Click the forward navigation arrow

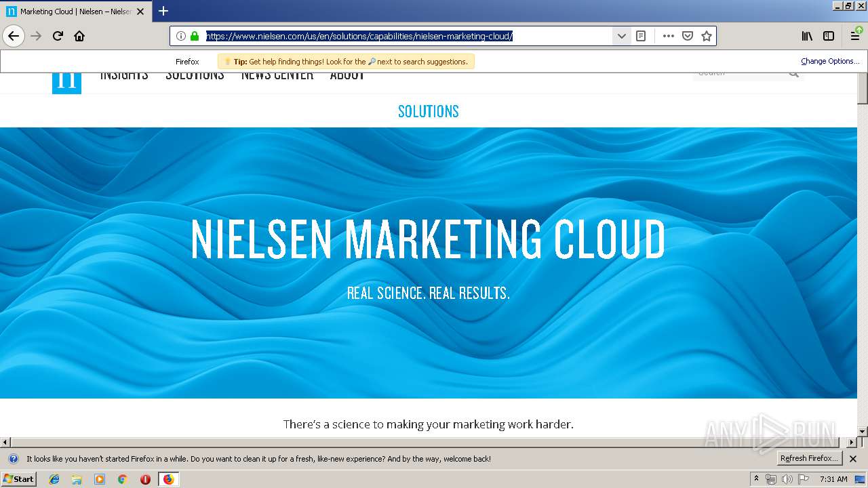[x=37, y=36]
